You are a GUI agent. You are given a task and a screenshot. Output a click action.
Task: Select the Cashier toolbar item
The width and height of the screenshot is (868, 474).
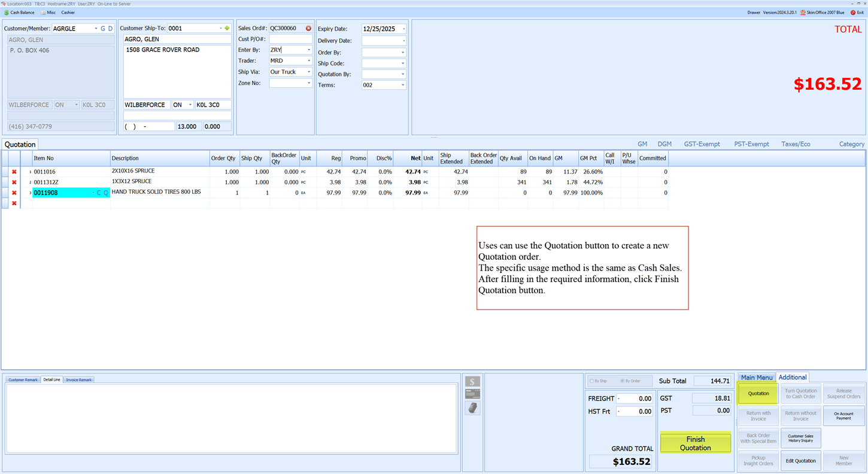click(68, 12)
